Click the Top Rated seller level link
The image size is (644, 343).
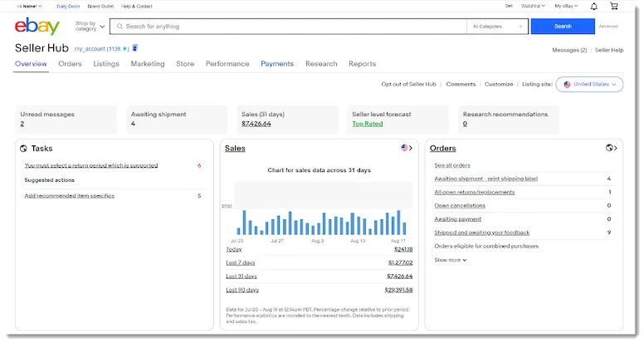click(367, 124)
